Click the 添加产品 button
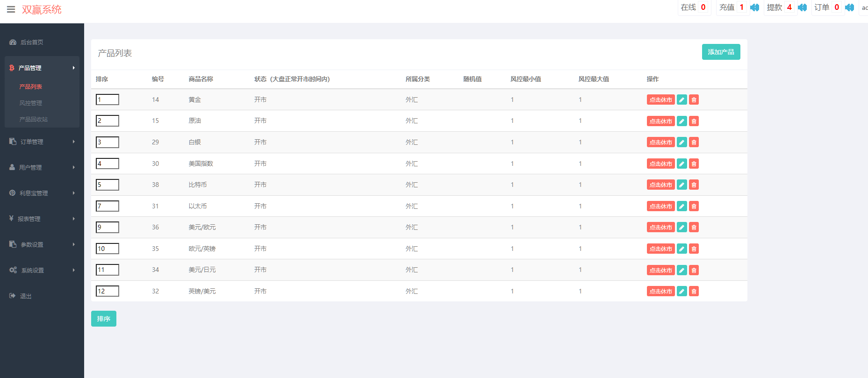 [721, 52]
